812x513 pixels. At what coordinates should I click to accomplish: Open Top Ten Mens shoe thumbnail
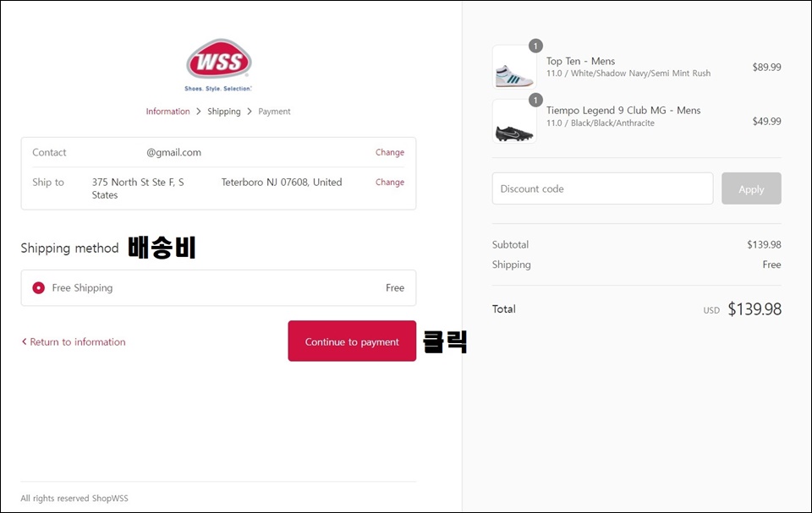click(x=514, y=67)
